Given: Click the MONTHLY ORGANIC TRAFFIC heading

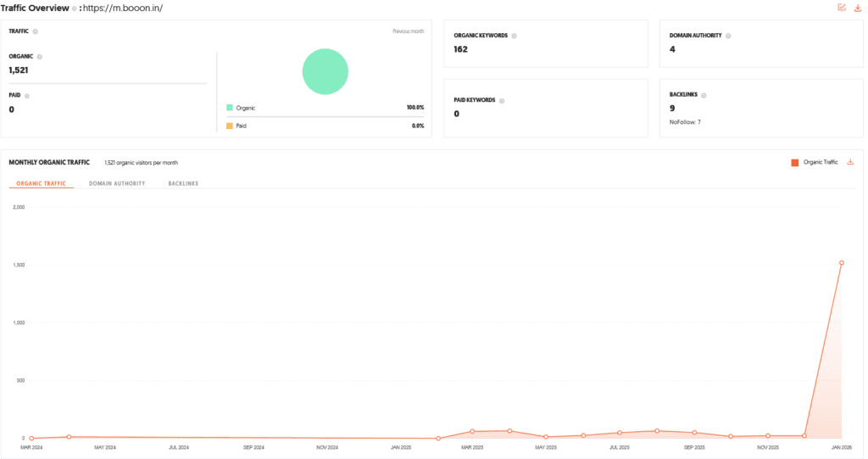Looking at the screenshot, I should 49,162.
